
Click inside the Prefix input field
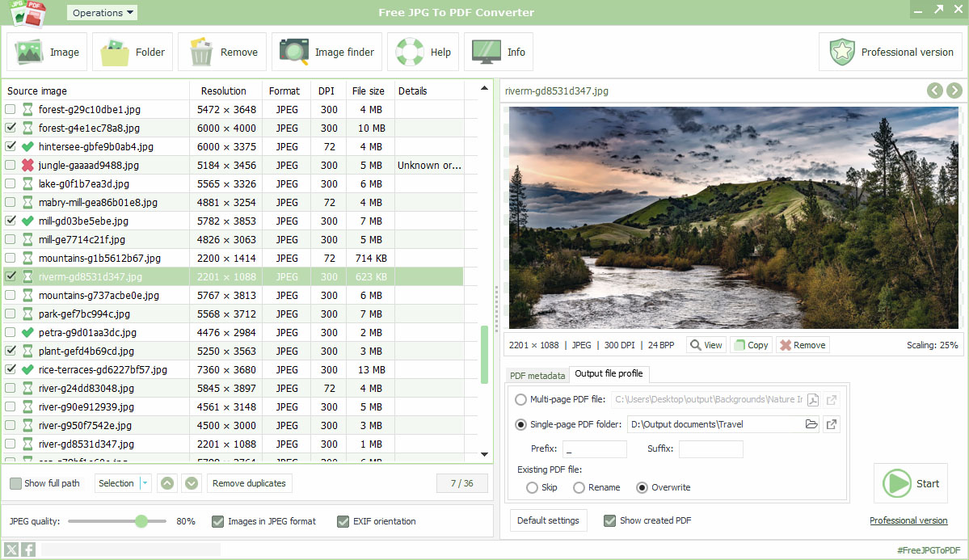click(x=594, y=448)
